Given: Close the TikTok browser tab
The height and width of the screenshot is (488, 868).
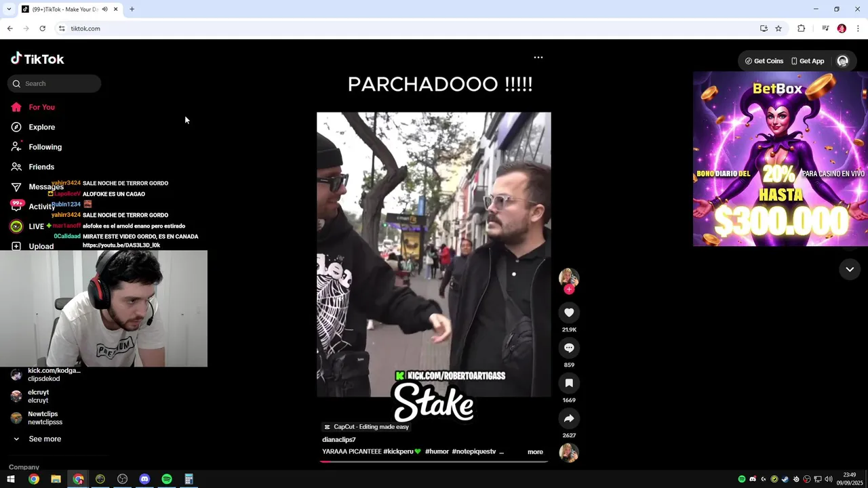Looking at the screenshot, I should (x=115, y=9).
